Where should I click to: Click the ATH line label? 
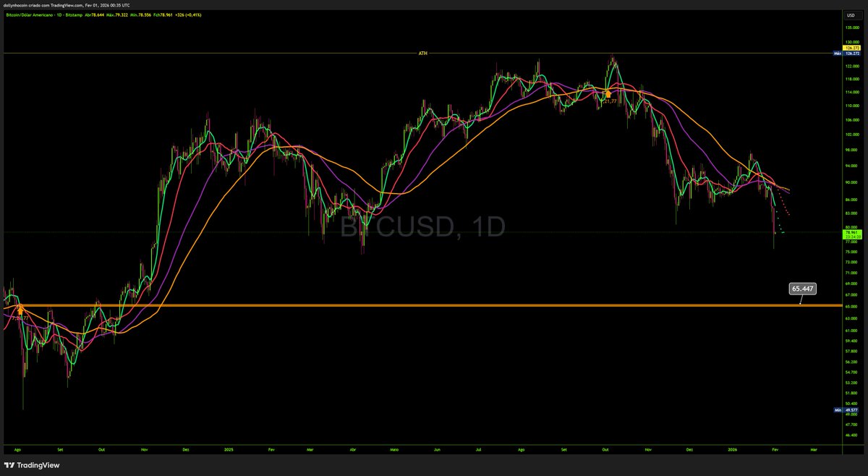[423, 53]
